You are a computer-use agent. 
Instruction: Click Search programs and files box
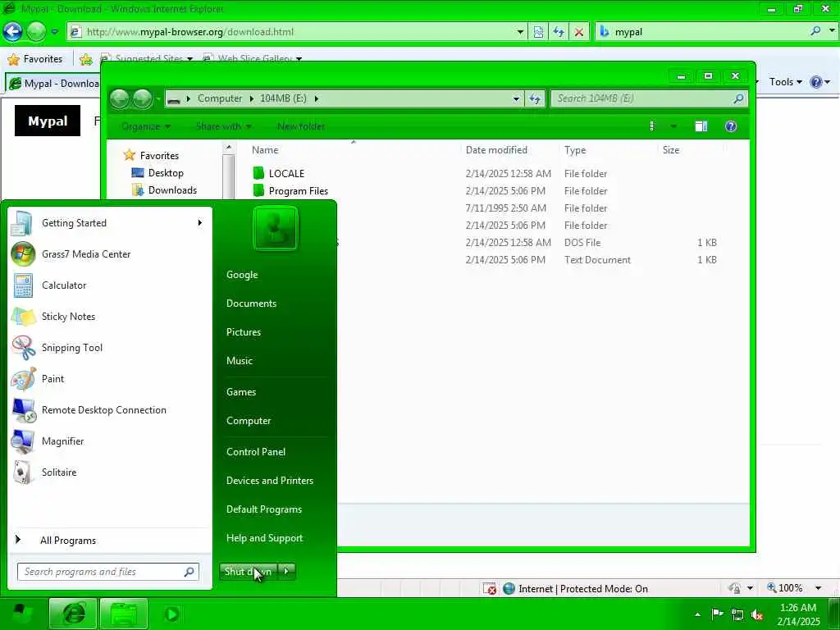pyautogui.click(x=107, y=572)
